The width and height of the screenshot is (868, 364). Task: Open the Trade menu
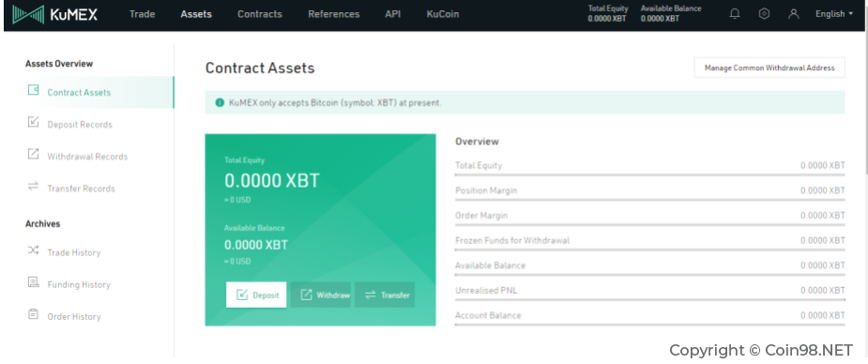tap(143, 14)
